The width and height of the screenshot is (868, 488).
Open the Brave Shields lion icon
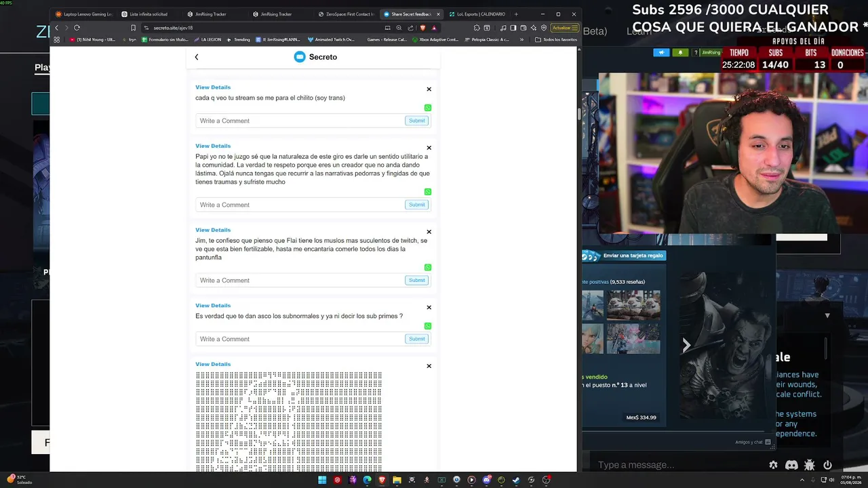(422, 28)
